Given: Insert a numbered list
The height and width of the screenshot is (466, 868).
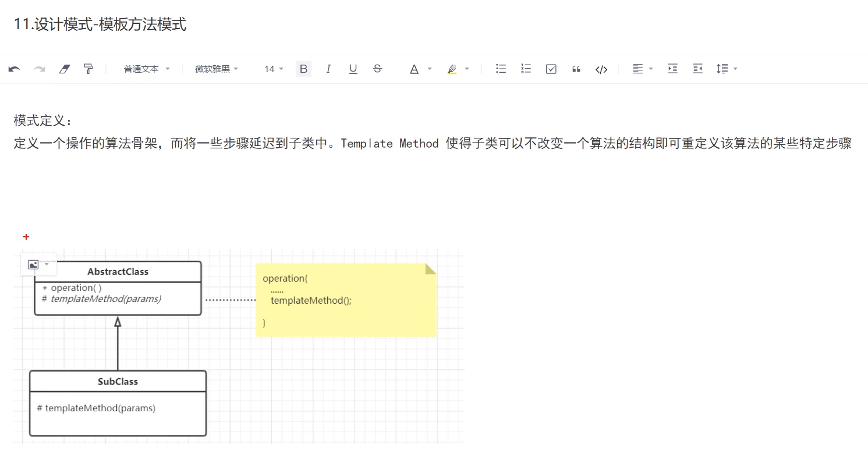Looking at the screenshot, I should pyautogui.click(x=526, y=69).
